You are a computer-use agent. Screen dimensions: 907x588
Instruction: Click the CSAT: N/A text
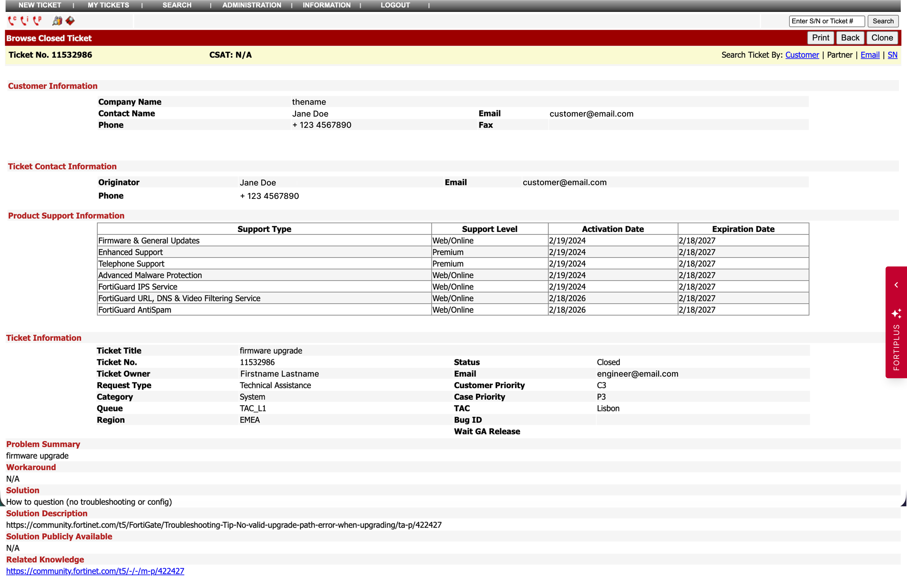(x=230, y=55)
